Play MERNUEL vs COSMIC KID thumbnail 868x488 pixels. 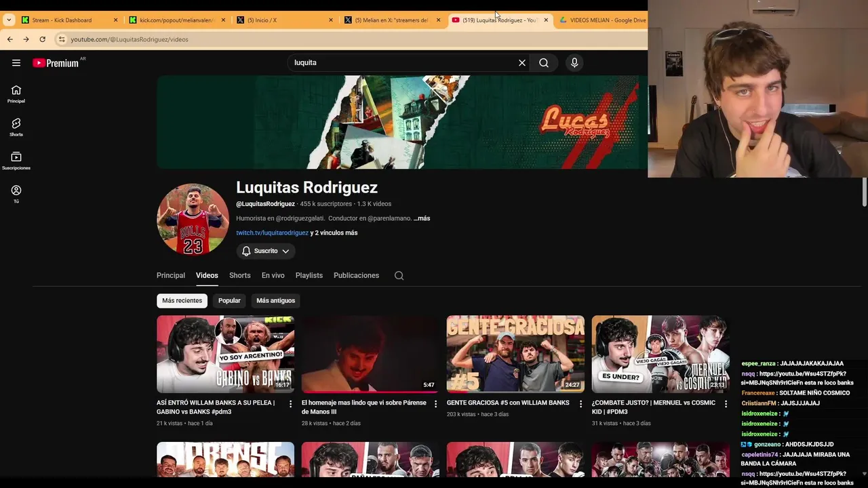coord(660,354)
